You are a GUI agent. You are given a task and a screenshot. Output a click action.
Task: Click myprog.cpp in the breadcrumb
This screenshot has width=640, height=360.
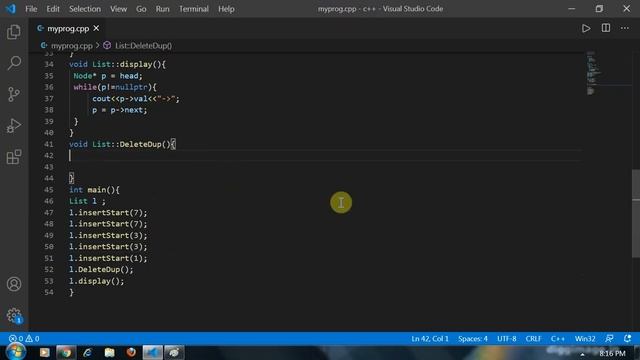pos(71,46)
